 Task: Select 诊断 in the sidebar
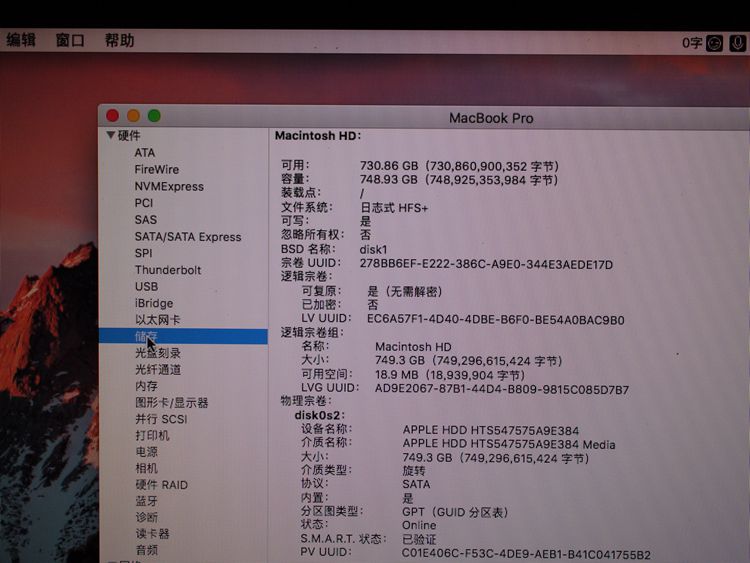pyautogui.click(x=146, y=517)
